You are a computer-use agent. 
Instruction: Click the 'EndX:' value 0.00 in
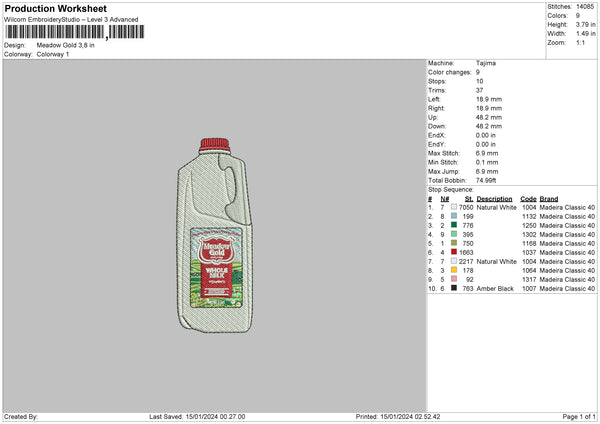pos(486,135)
